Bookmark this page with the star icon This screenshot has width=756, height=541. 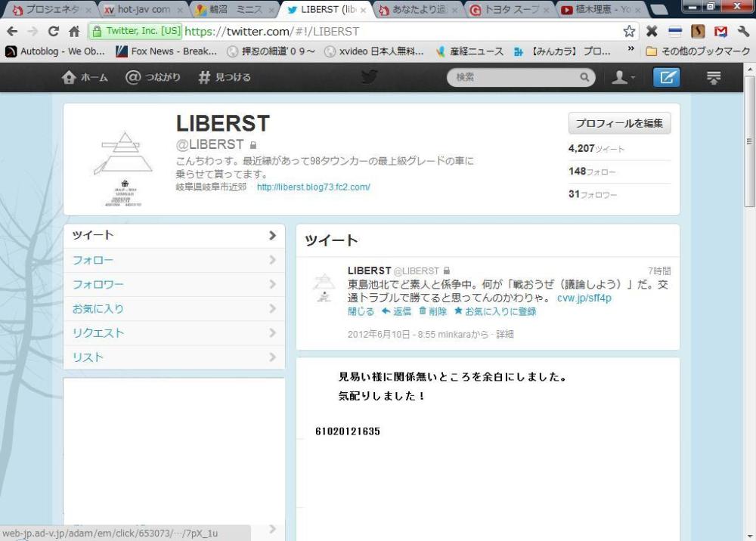pos(629,32)
